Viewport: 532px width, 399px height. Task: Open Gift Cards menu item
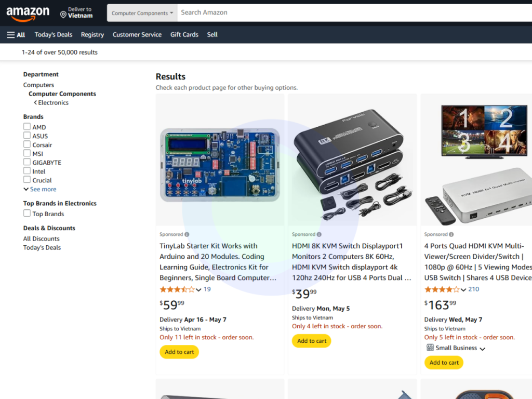(x=184, y=35)
